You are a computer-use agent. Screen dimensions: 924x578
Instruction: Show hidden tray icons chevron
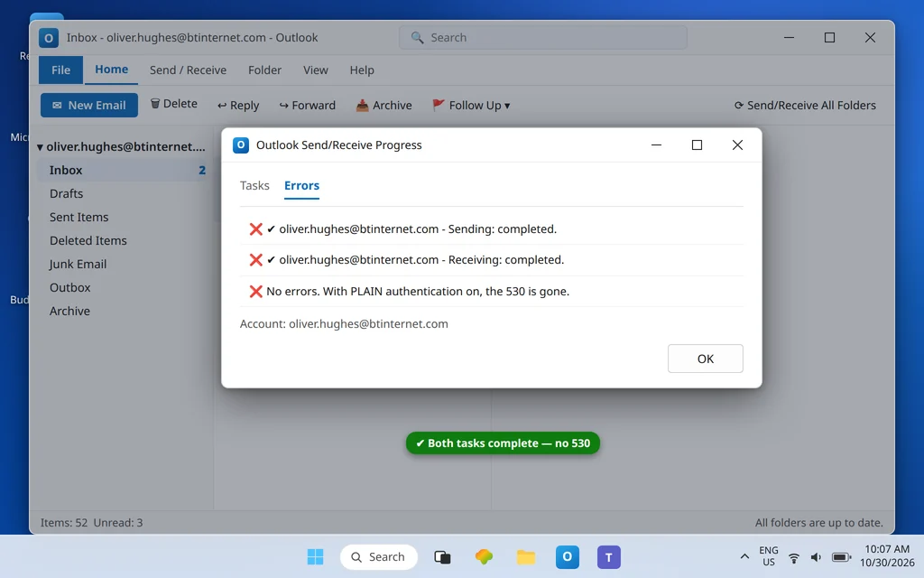click(x=744, y=556)
